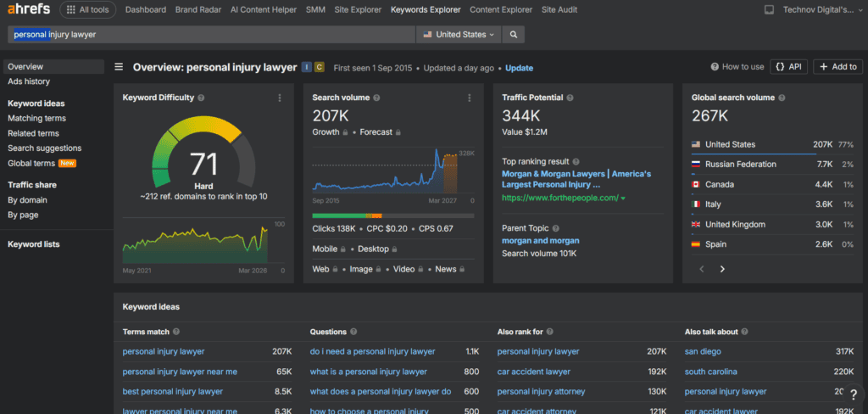Open AI Content Helper
This screenshot has width=868, height=414.
[264, 9]
